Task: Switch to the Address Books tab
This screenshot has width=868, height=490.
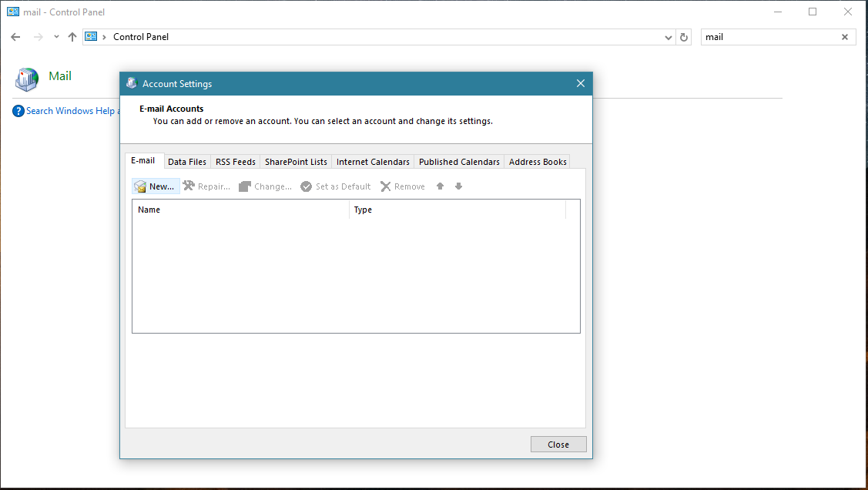Action: (x=538, y=162)
